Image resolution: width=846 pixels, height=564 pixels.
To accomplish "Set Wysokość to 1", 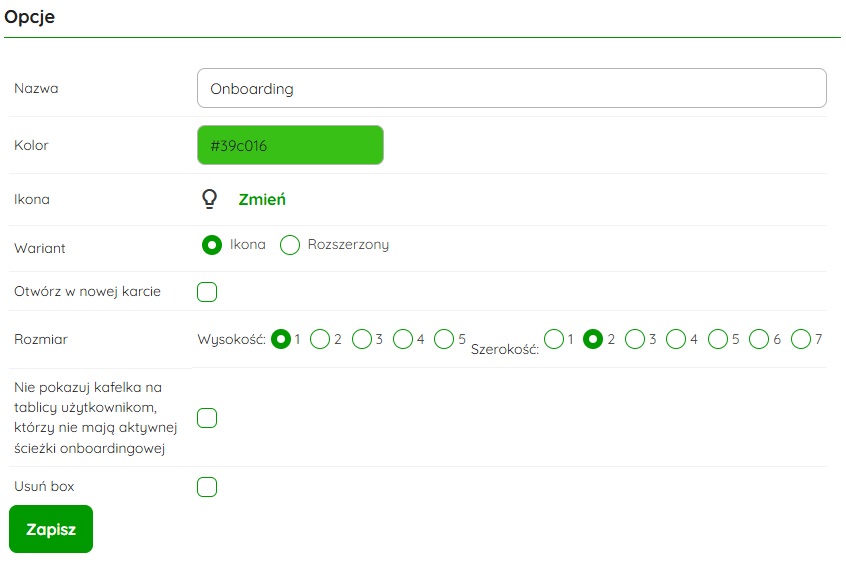I will point(282,339).
